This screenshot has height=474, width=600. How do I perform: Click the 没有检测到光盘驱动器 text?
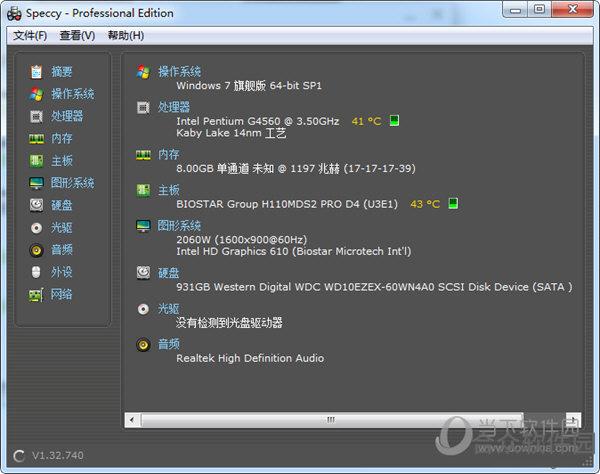point(229,323)
